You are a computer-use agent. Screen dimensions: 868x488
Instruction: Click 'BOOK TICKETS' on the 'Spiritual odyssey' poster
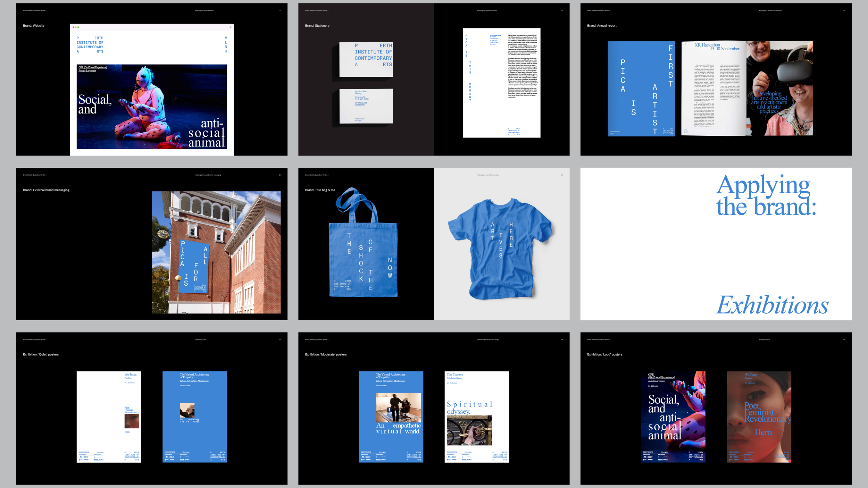452,452
